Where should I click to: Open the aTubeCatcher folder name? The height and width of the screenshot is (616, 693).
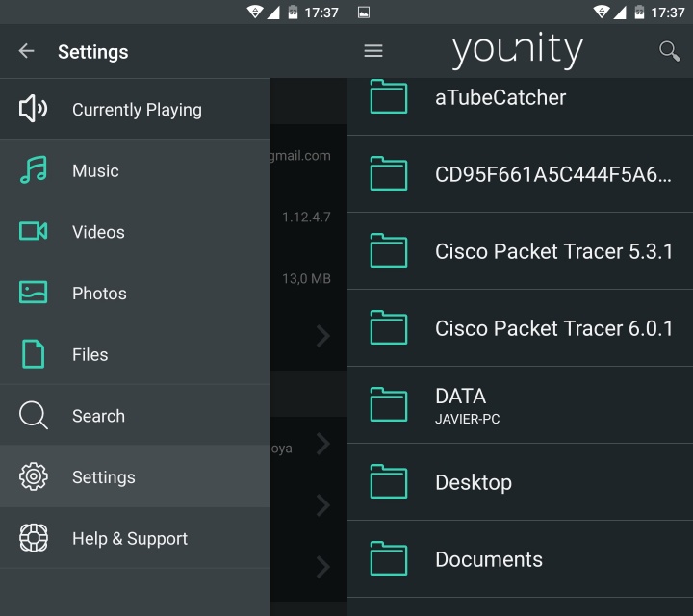(x=500, y=97)
